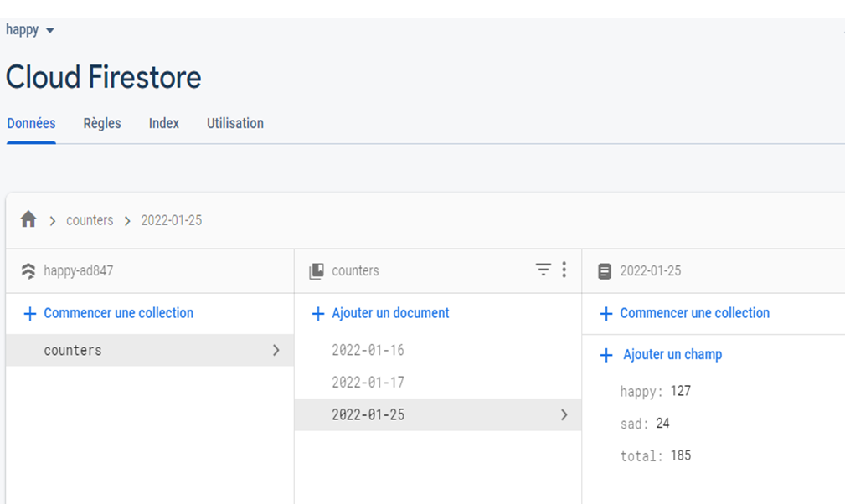The image size is (845, 504).
Task: Click the chevron on the 2022-01-25 document row
Action: pos(564,415)
